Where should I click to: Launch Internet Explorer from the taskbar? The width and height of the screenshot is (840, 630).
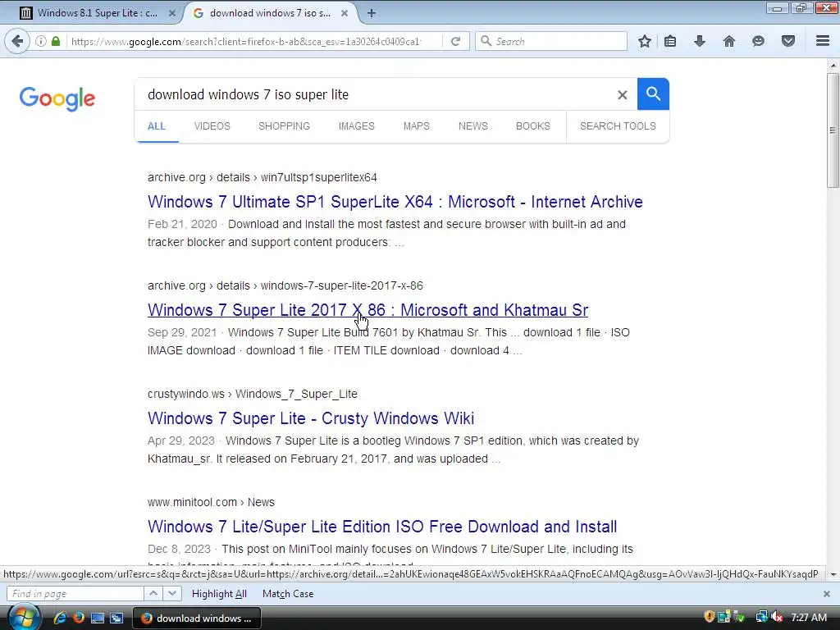[x=60, y=618]
